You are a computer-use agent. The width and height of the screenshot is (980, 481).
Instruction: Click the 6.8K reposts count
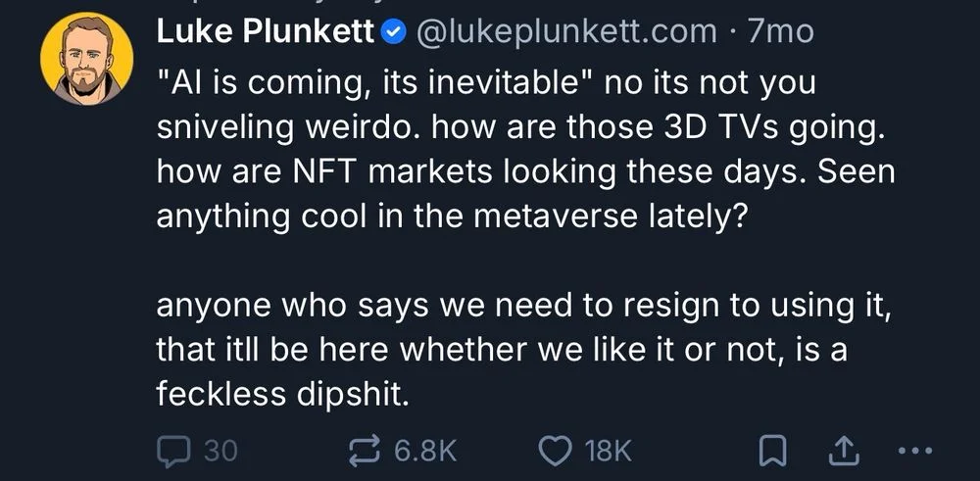[x=425, y=451]
